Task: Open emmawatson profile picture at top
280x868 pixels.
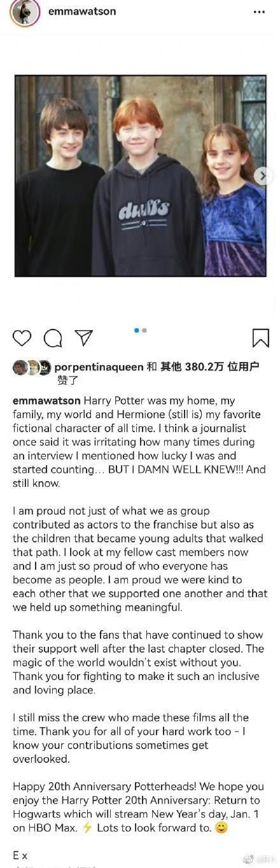Action: click(x=25, y=11)
